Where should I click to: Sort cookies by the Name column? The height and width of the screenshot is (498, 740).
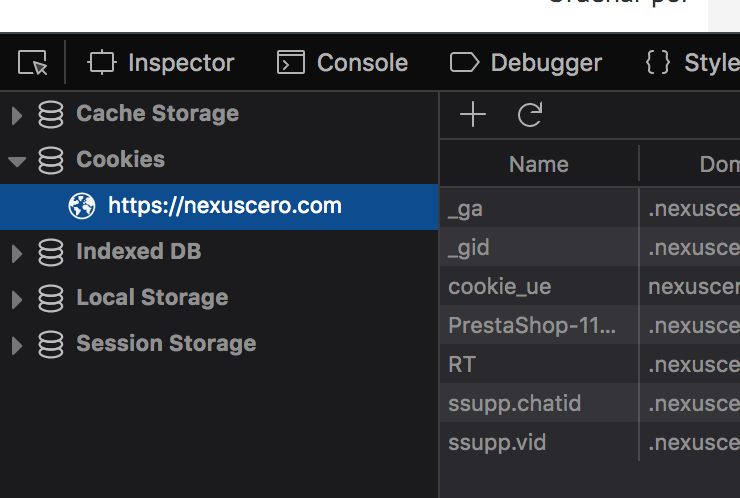(539, 164)
